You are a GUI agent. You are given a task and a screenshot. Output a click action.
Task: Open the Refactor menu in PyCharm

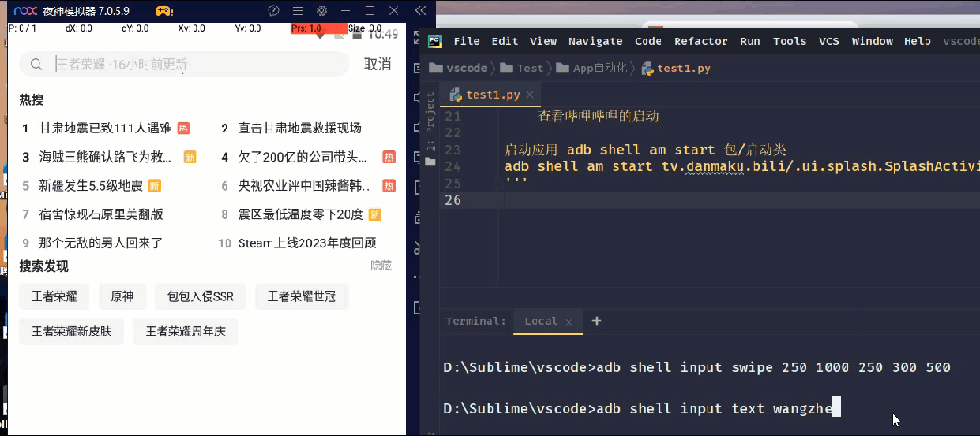point(701,41)
